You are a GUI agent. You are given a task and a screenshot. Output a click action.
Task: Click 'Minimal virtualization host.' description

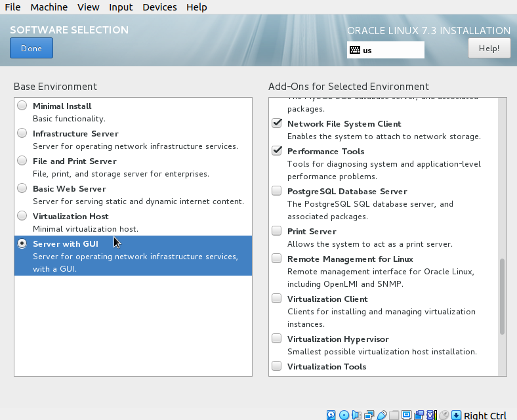coord(85,229)
